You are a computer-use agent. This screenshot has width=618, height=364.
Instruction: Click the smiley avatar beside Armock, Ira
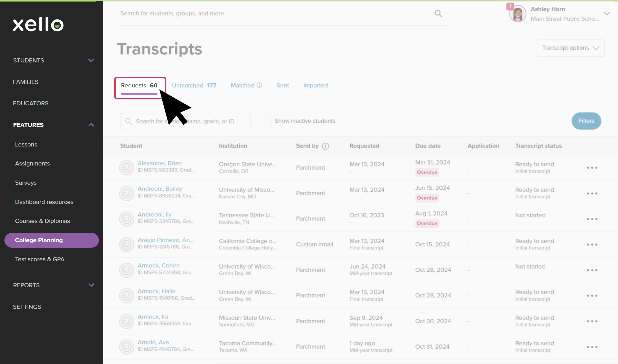127,321
